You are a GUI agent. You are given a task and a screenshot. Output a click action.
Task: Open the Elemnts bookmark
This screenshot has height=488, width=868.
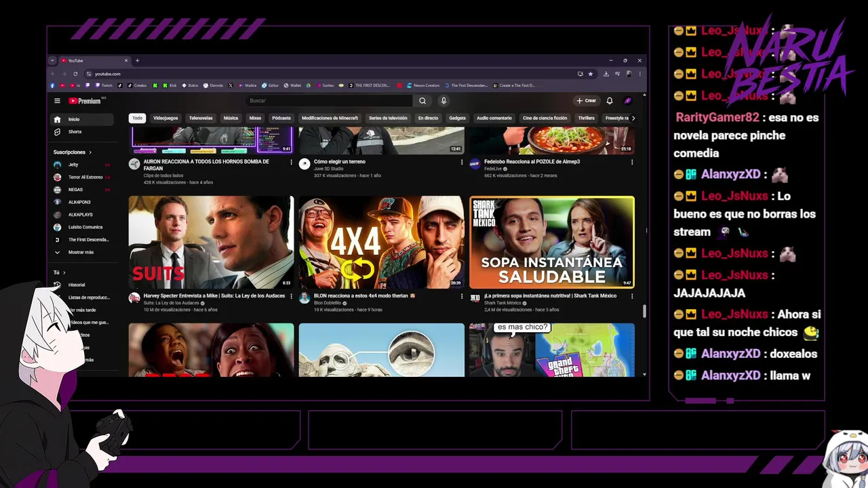point(213,85)
